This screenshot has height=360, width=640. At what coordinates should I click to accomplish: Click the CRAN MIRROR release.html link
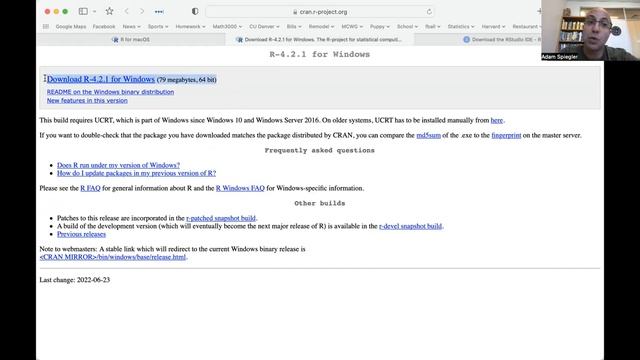pos(113,257)
